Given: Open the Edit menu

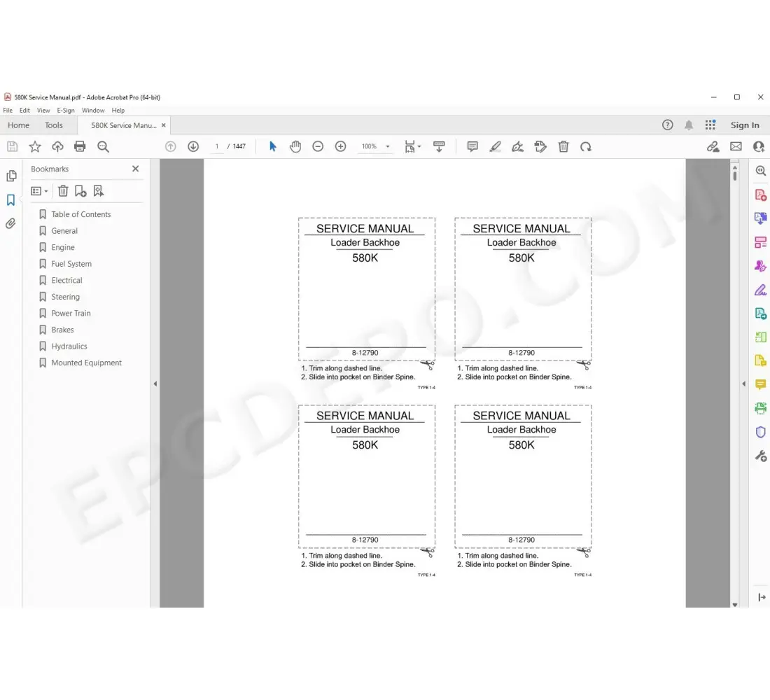Looking at the screenshot, I should [x=24, y=110].
